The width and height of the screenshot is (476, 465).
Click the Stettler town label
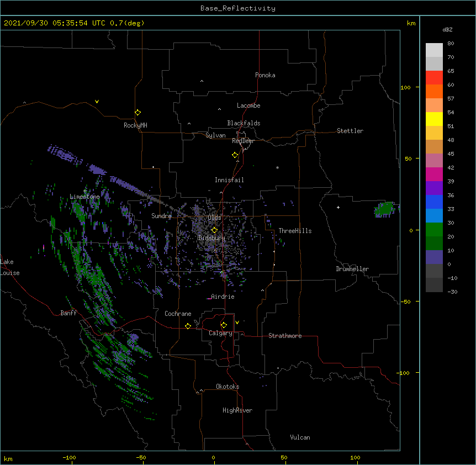click(350, 131)
